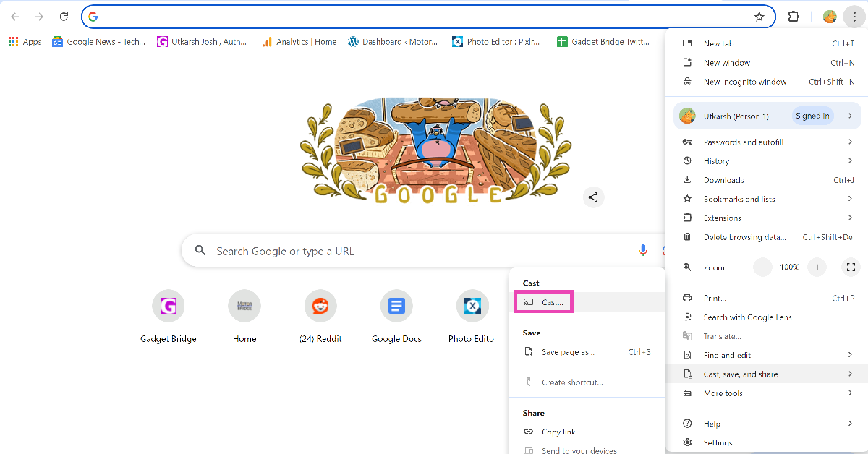Viewport: 868px width, 454px height.
Task: Click the voice search microphone icon
Action: point(643,250)
